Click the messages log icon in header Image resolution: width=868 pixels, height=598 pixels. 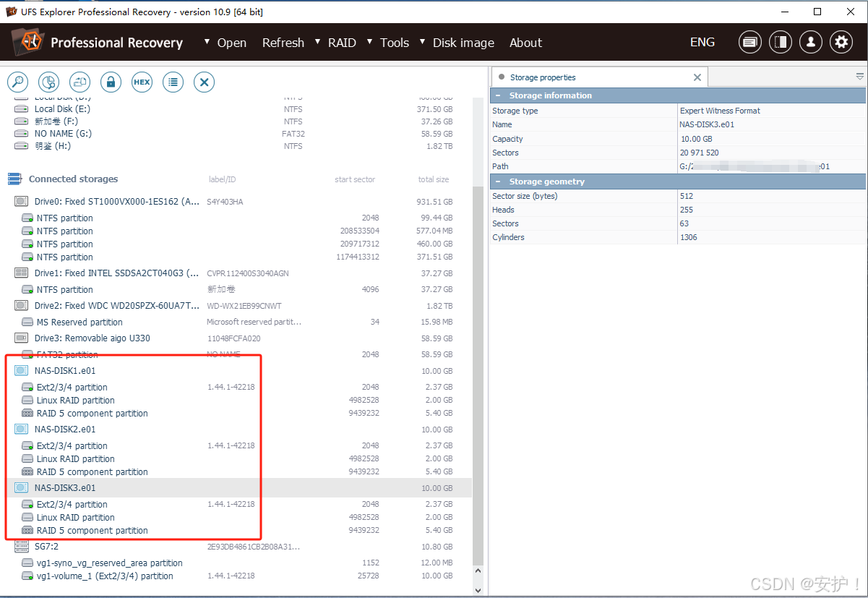tap(749, 42)
